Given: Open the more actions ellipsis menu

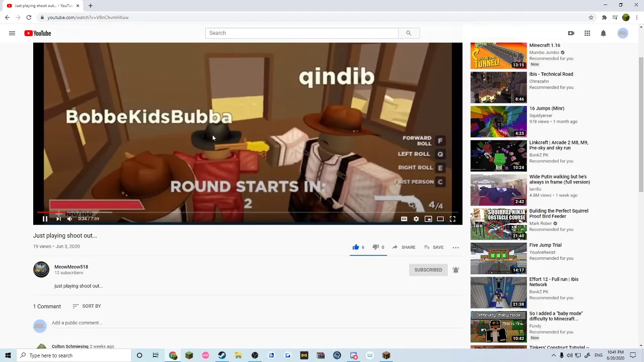Looking at the screenshot, I should [456, 247].
